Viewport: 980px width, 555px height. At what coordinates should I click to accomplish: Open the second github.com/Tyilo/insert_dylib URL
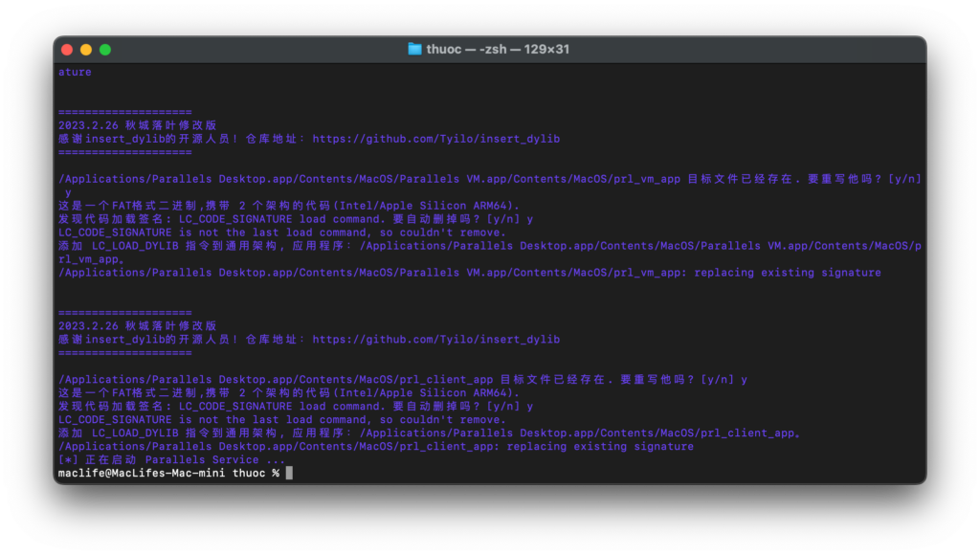(435, 339)
